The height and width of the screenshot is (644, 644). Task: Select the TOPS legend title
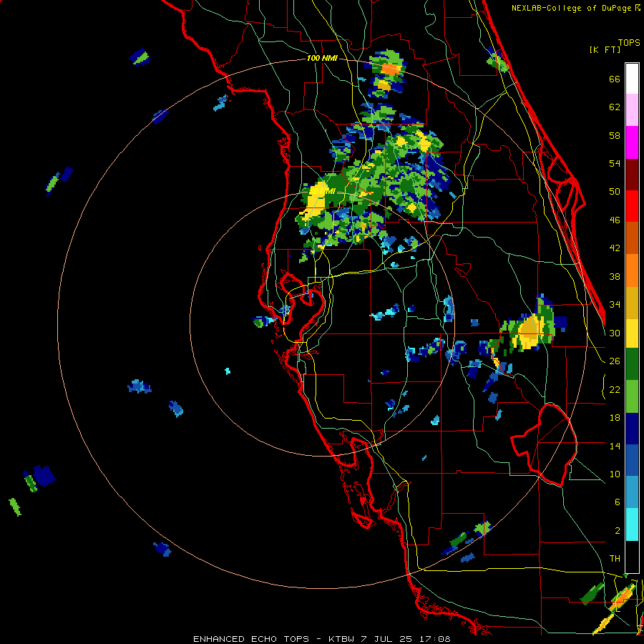[x=629, y=43]
